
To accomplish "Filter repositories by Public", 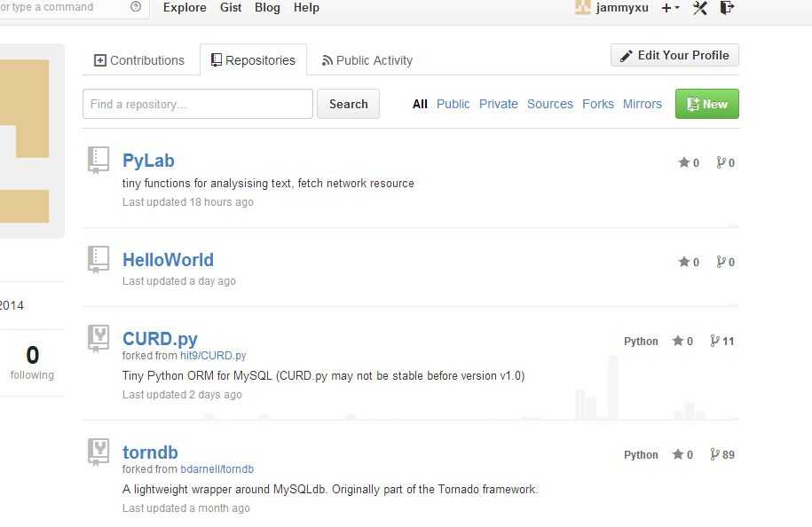I will pos(453,104).
